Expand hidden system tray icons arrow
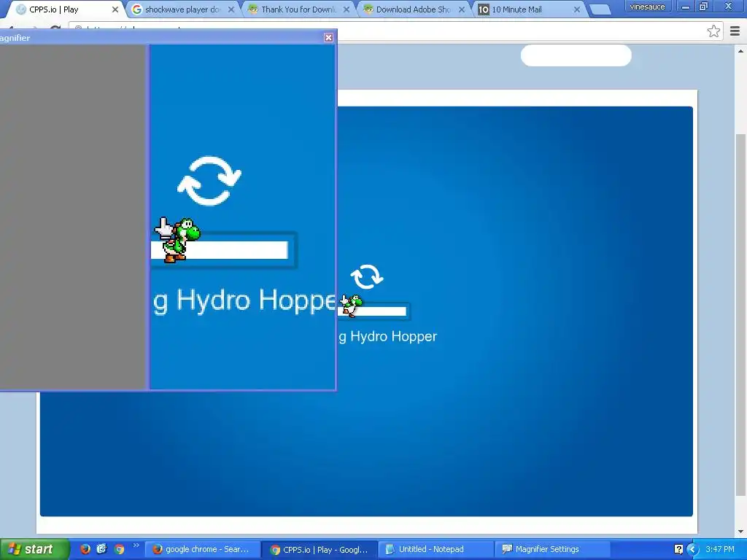 click(692, 550)
